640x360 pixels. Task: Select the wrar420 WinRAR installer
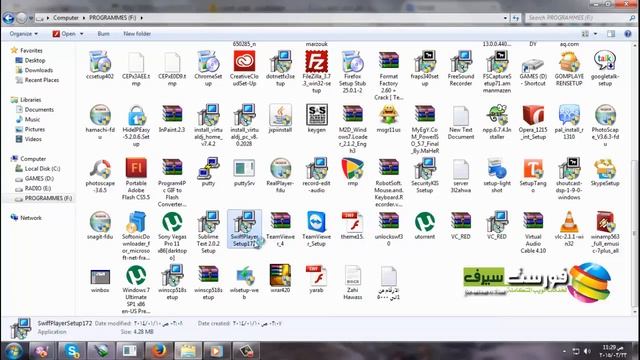[280, 275]
